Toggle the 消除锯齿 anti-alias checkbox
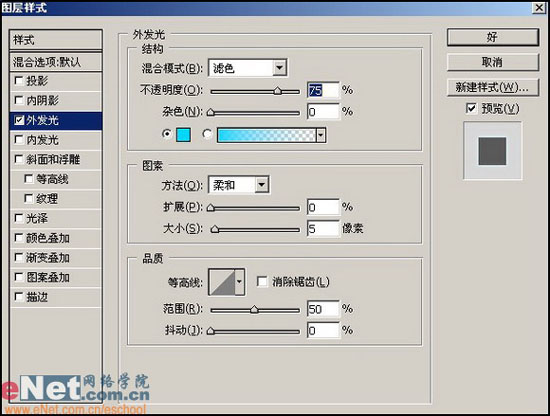Image resolution: width=550 pixels, height=416 pixels. pyautogui.click(x=262, y=282)
